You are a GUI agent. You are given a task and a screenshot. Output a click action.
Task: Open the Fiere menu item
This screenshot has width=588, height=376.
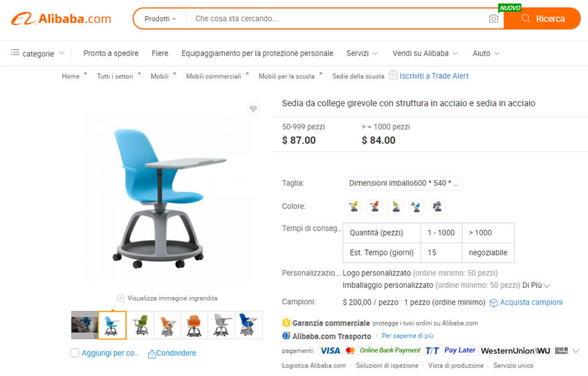coord(160,53)
